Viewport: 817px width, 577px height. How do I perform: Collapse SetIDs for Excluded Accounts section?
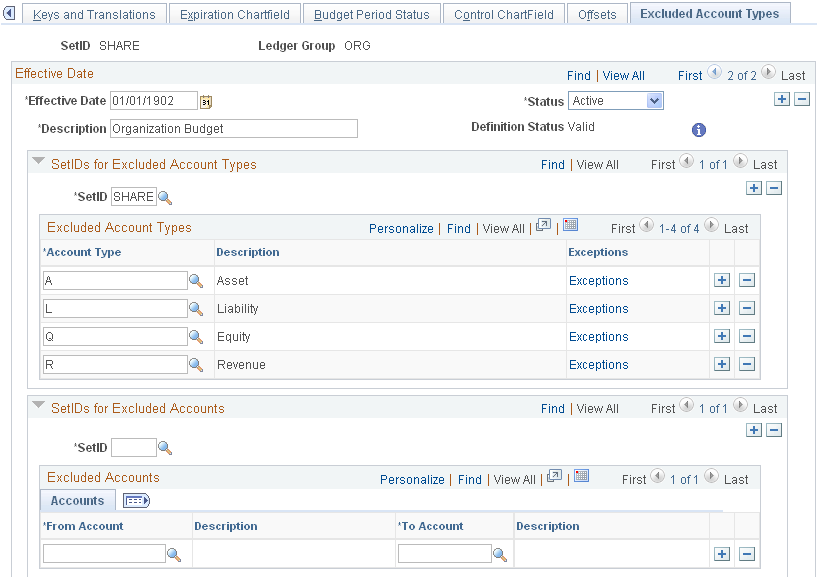(38, 405)
